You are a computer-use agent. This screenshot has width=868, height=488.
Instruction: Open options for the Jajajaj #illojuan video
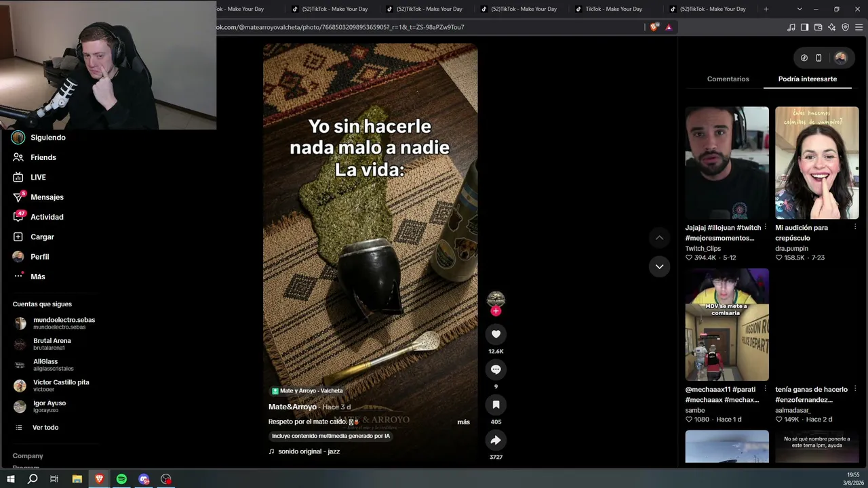(766, 228)
